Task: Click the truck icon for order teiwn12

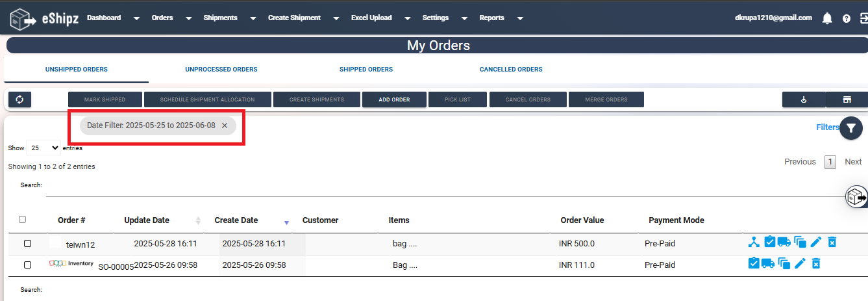Action: tap(784, 242)
